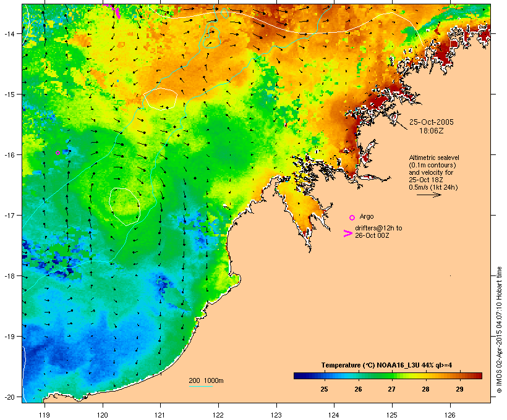
Task: Click the colorbar value 29
Action: [459, 389]
